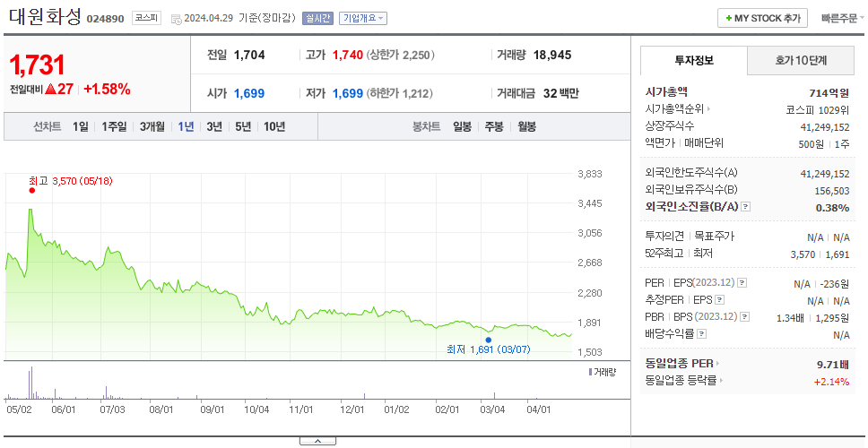
Task: Toggle the 실시간 badge
Action: tap(317, 18)
